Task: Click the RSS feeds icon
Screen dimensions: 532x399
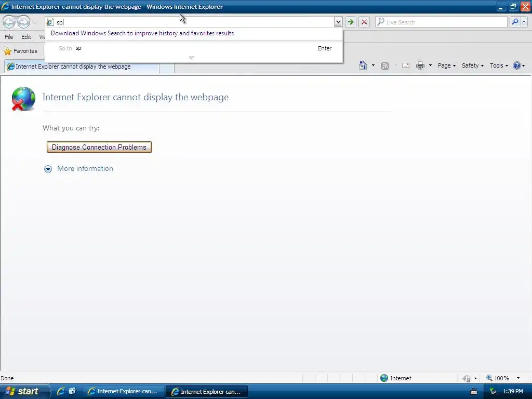Action: 385,66
